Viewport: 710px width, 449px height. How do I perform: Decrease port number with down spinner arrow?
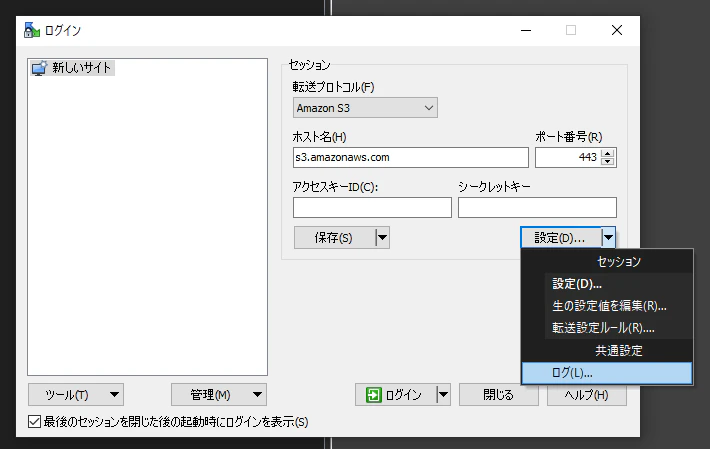click(x=608, y=162)
